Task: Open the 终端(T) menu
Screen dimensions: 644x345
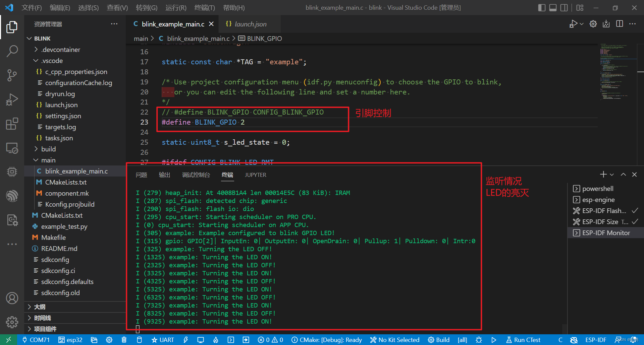Action: [204, 7]
